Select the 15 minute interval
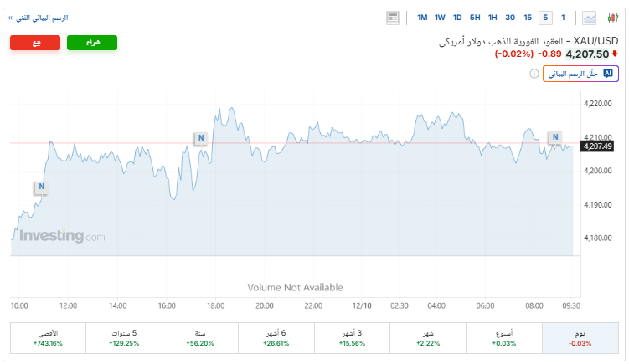The image size is (629, 364). point(528,18)
